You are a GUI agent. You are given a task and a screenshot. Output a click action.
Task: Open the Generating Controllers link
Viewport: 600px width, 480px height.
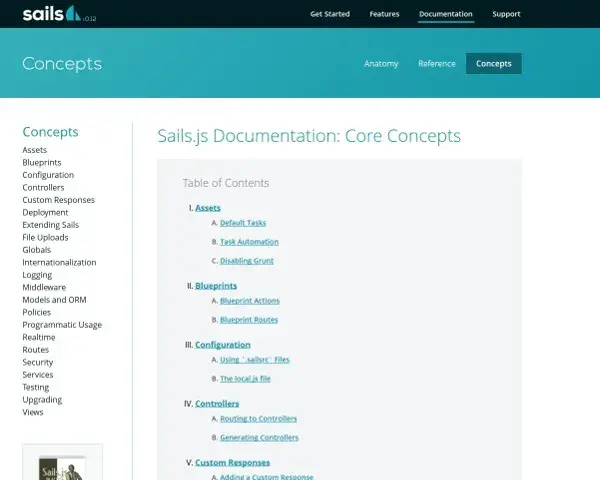click(259, 438)
